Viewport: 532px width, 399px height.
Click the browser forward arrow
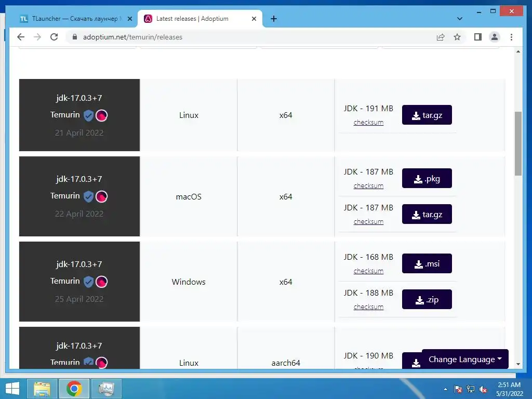[x=37, y=37]
